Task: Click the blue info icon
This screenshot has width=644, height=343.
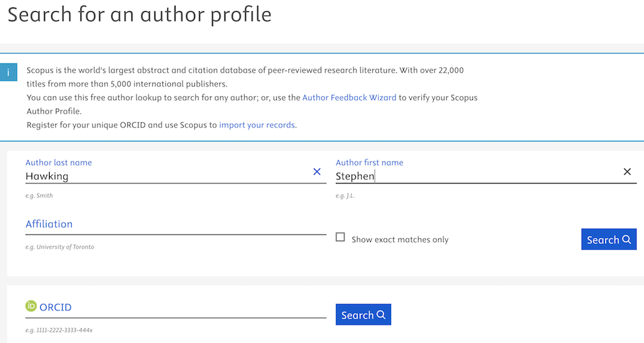Action: (x=8, y=72)
